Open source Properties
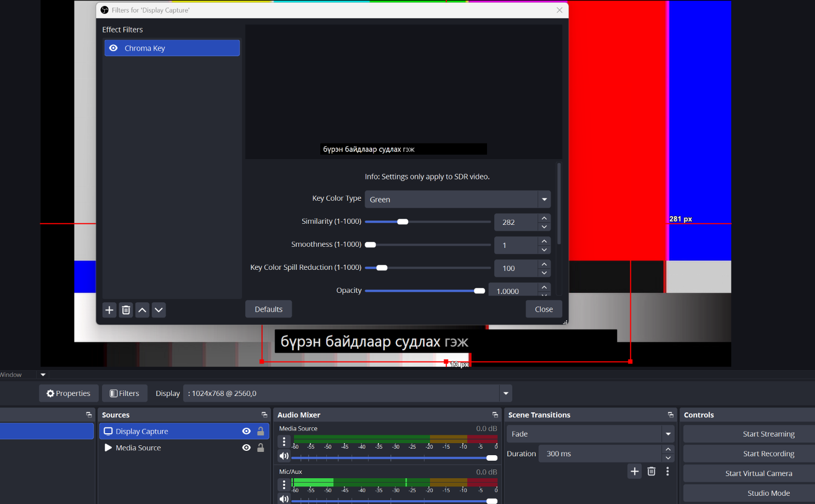The width and height of the screenshot is (815, 504). point(69,393)
